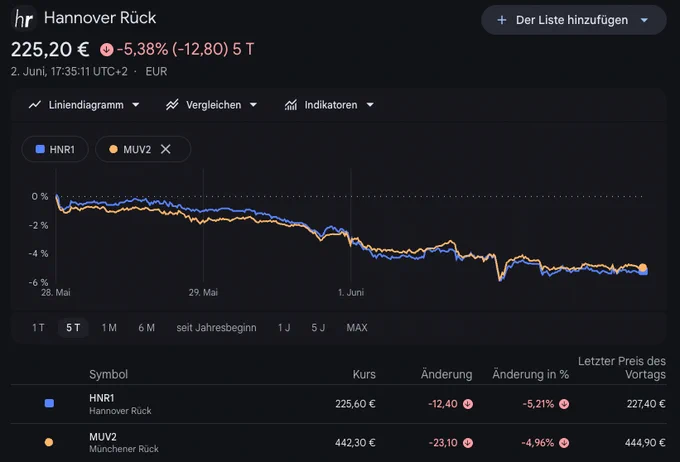Switch to 6 M time range

(147, 328)
